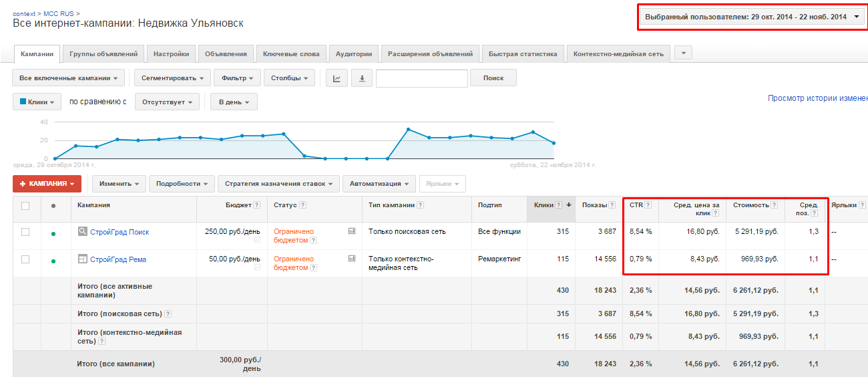
Task: Click budget edit icon under 50,00 руб./день
Action: (x=257, y=267)
